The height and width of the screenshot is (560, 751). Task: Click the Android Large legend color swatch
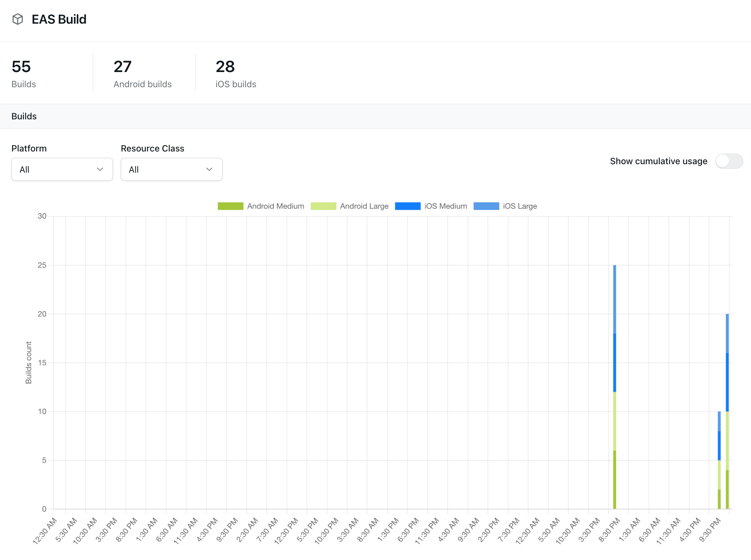point(323,206)
